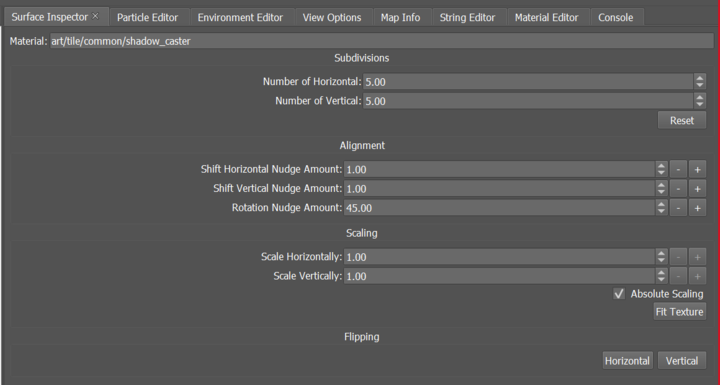This screenshot has height=385, width=720.
Task: Rotate texture with minus button
Action: (678, 208)
